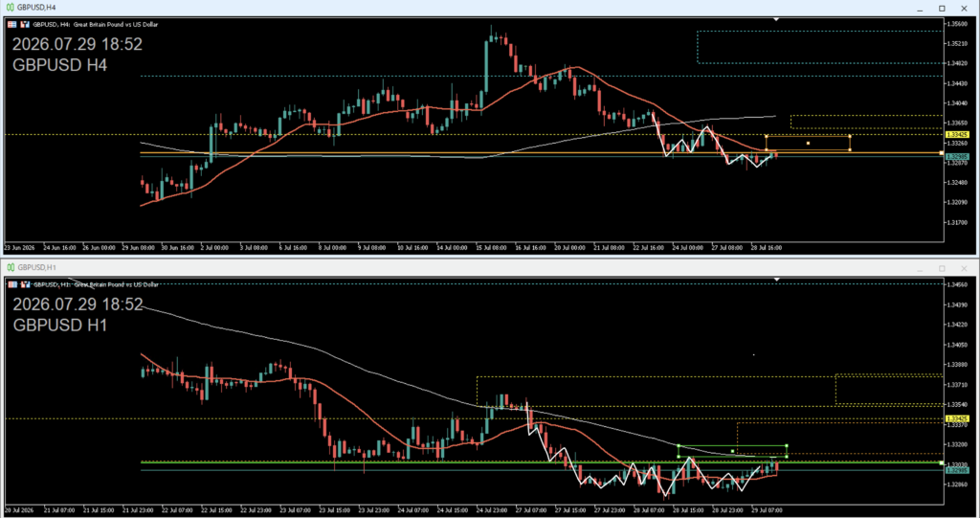Screen dimensions: 980x518
Task: Grab the chart shift triangle on the H1 chart
Action: pos(776,279)
